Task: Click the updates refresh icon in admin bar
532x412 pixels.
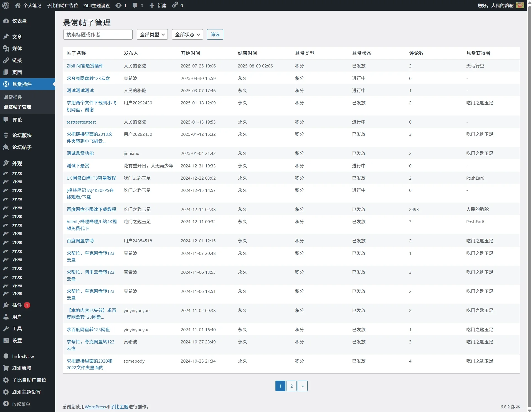Action: (118, 5)
